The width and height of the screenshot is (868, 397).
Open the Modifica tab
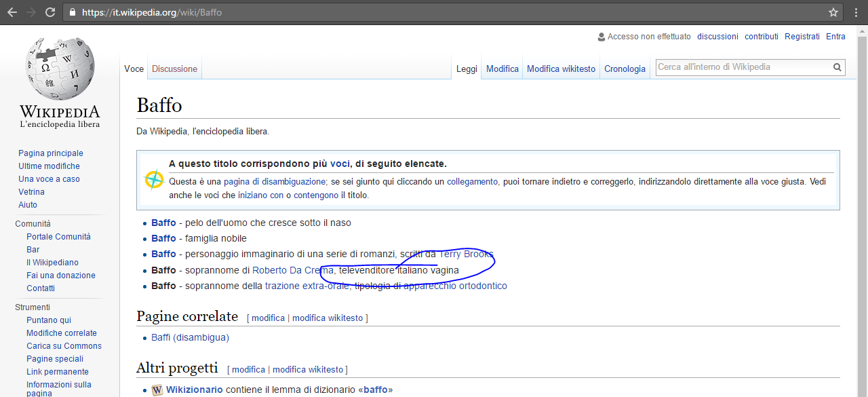click(502, 69)
